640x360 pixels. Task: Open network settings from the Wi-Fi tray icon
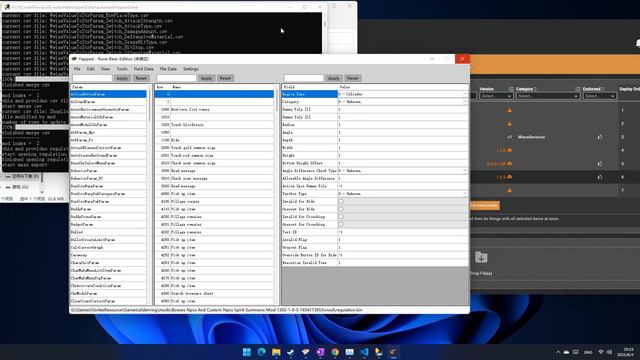pyautogui.click(x=601, y=352)
